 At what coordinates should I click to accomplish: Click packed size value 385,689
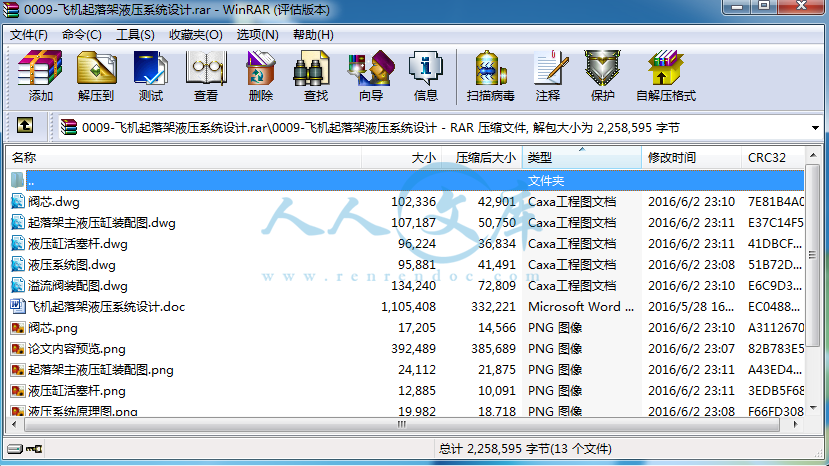coord(493,349)
